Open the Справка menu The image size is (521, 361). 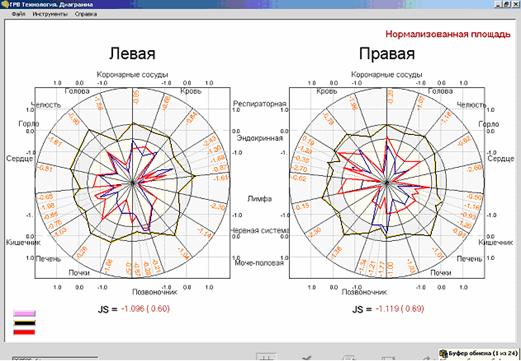point(86,14)
